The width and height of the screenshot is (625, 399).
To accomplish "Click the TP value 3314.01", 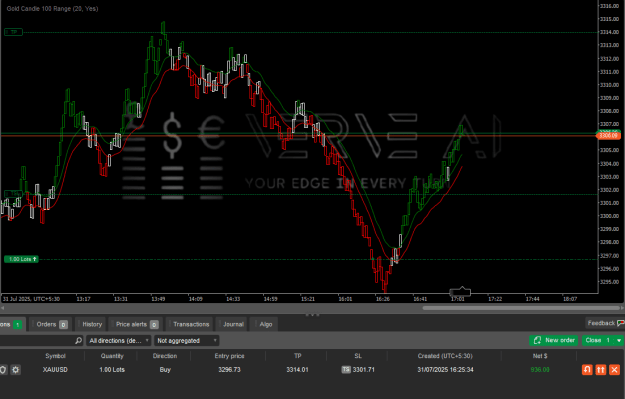I will (297, 370).
